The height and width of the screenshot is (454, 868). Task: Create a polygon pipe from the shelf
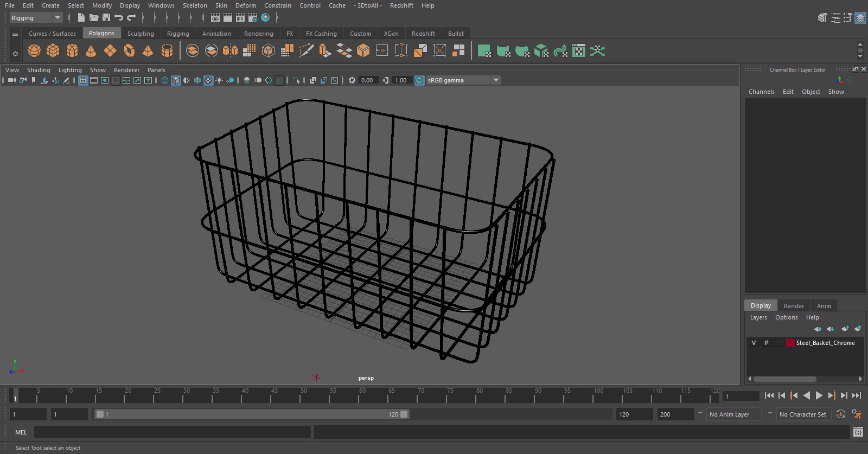[x=167, y=51]
